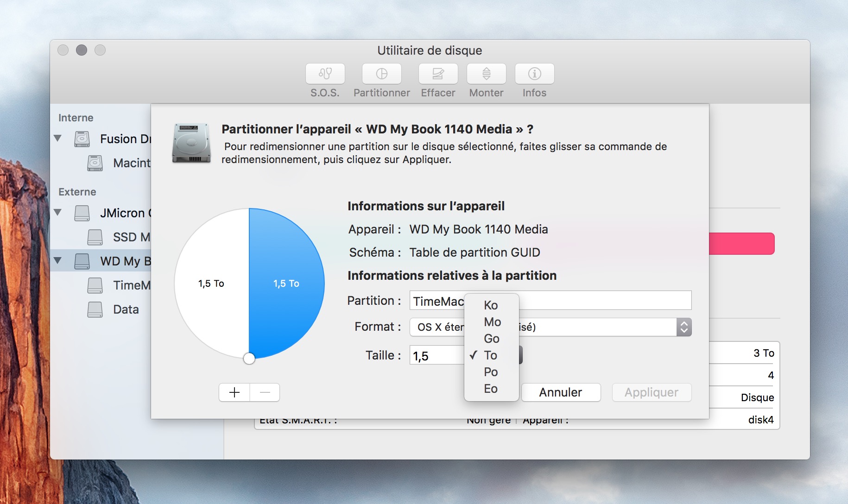Click the 'disk4' value in info table

point(761,420)
